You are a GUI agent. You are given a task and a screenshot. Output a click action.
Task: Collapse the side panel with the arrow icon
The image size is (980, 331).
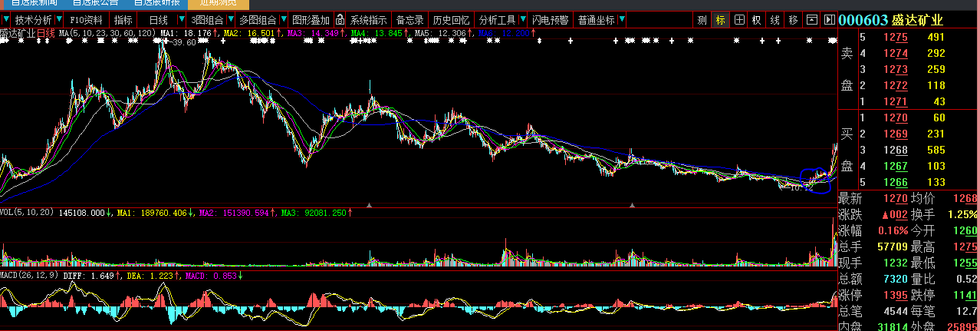(x=829, y=20)
